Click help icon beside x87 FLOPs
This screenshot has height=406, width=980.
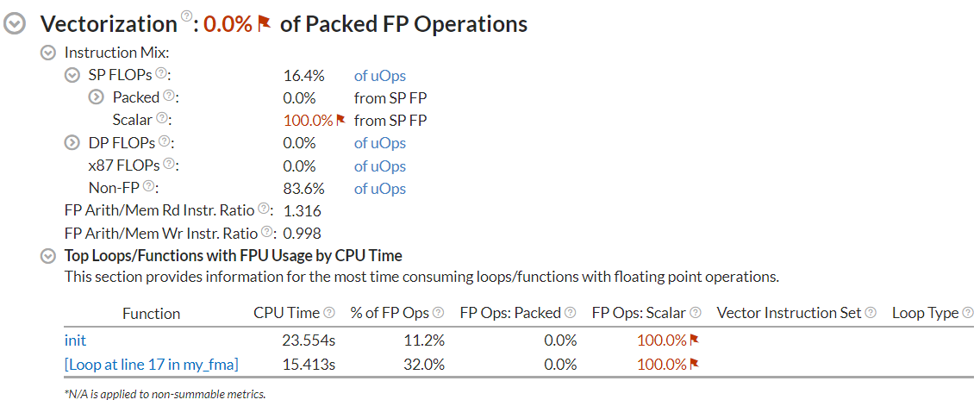click(169, 164)
